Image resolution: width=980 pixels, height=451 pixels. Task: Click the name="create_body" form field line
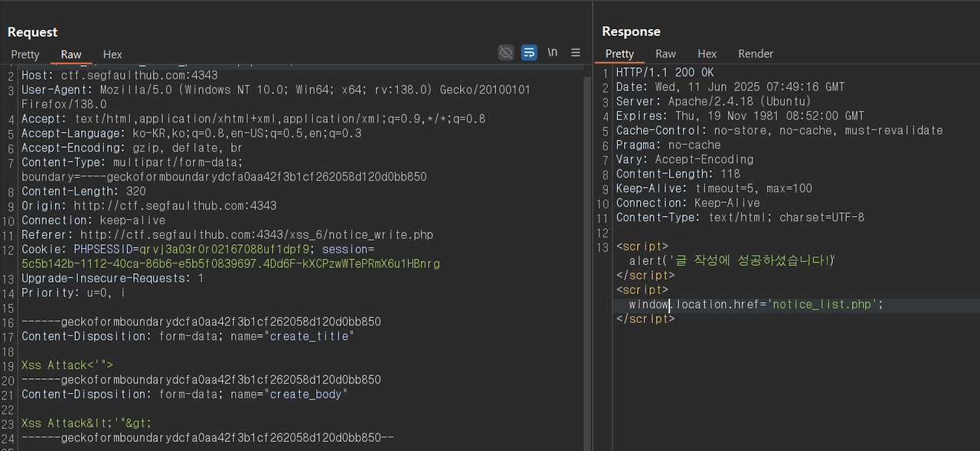coord(185,395)
